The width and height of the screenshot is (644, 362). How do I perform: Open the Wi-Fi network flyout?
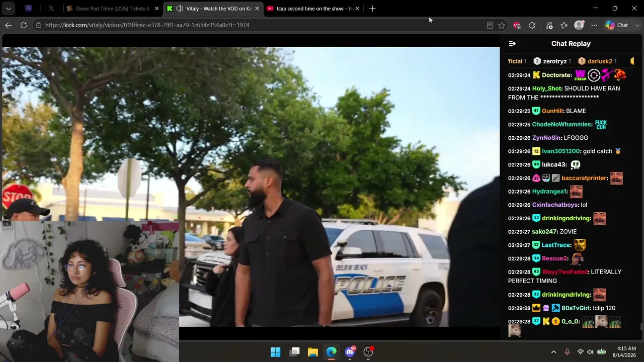click(x=581, y=352)
